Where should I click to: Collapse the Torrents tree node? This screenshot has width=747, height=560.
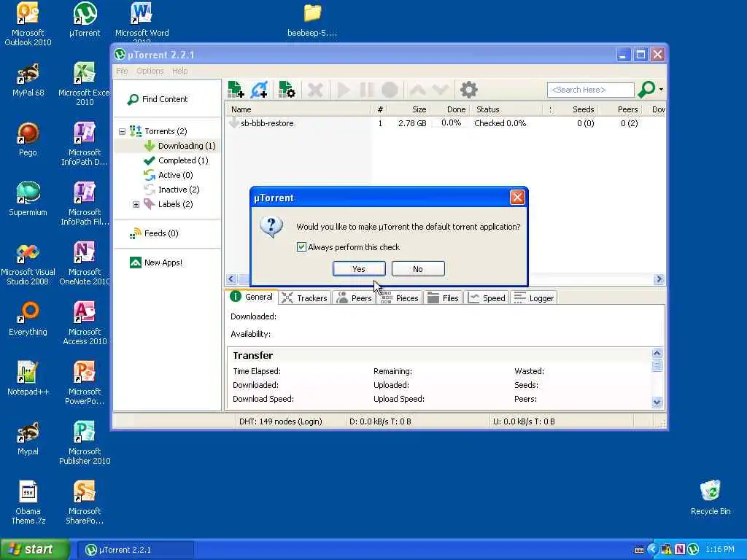[122, 131]
